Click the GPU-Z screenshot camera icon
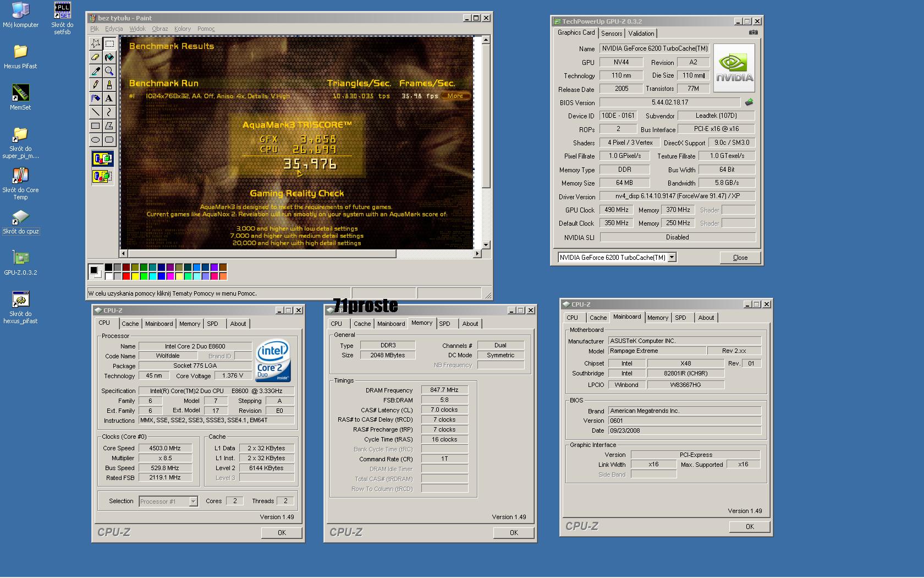The width and height of the screenshot is (924, 578). [753, 32]
